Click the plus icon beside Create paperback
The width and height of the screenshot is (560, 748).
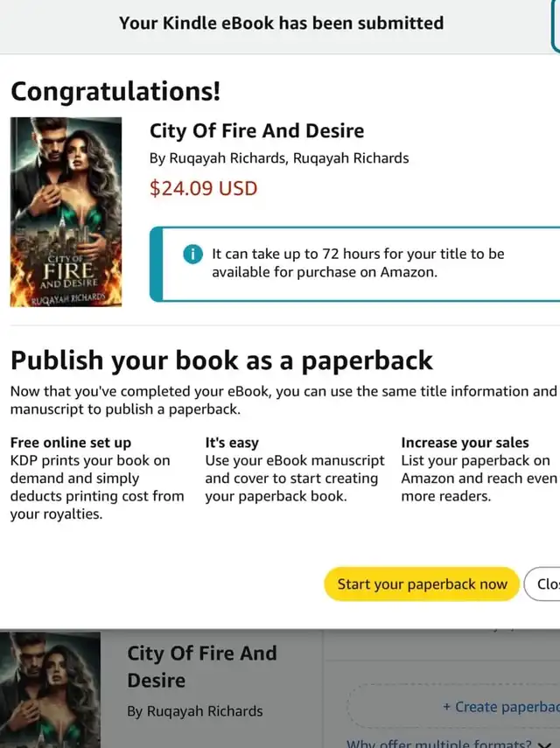click(x=446, y=707)
